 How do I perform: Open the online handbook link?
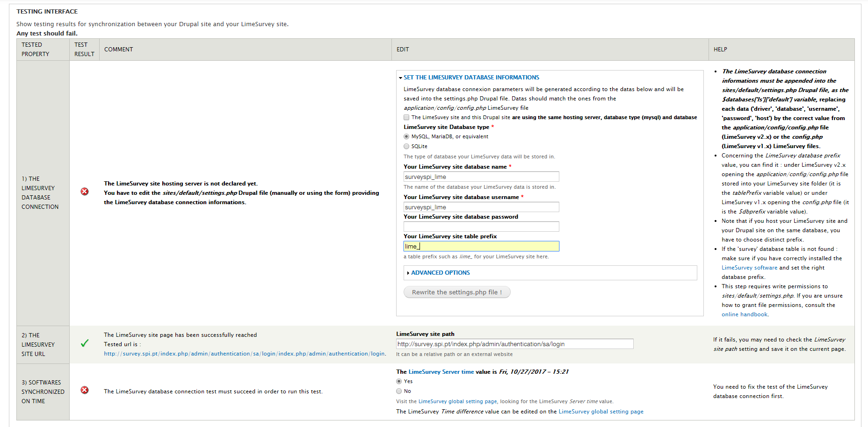745,314
